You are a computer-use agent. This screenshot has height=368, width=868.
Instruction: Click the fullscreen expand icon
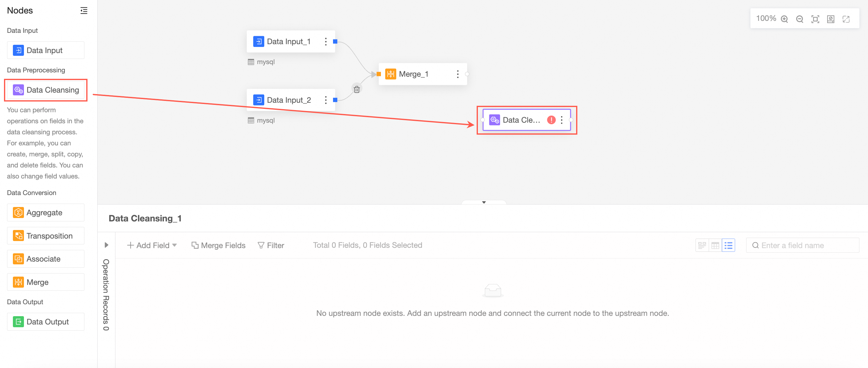[x=846, y=19]
